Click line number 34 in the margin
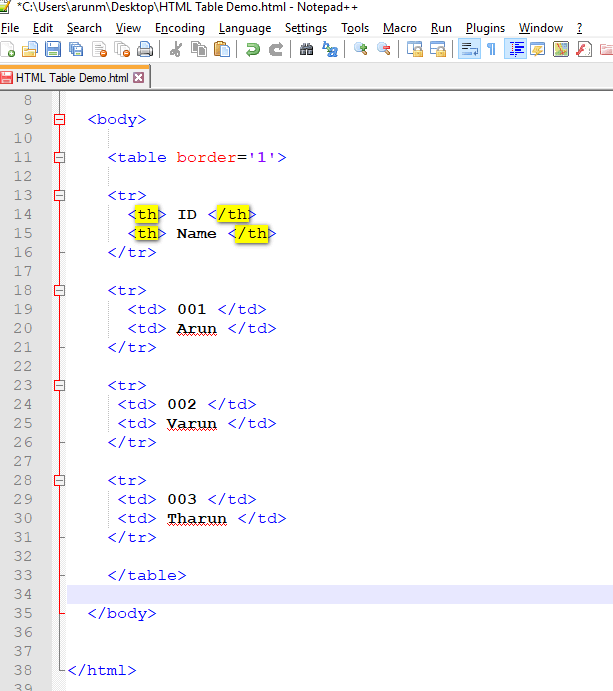613x691 pixels. pos(23,594)
